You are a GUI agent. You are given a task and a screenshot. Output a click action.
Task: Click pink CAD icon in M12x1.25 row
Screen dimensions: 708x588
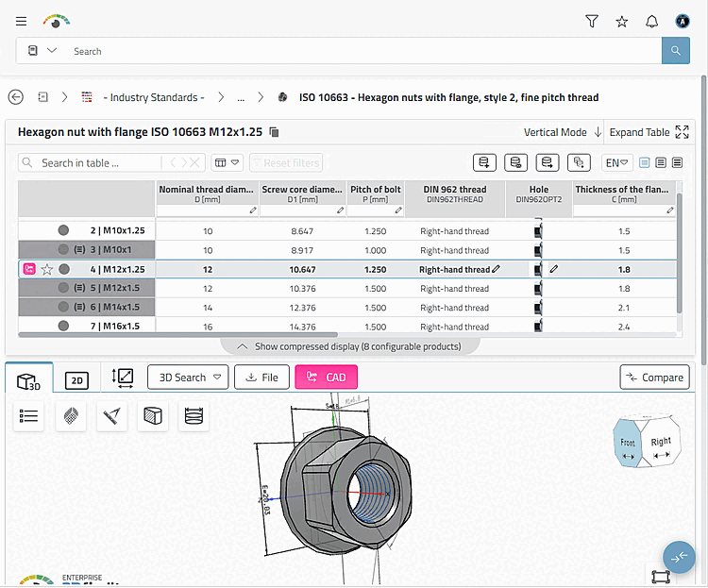coord(29,269)
